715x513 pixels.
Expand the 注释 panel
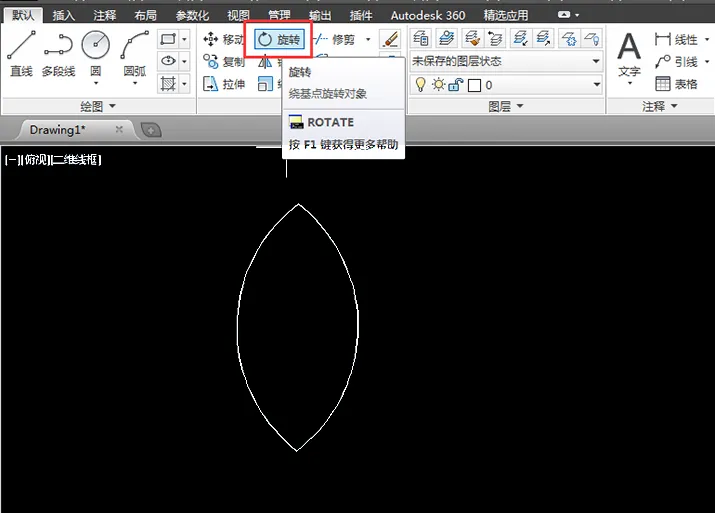pos(659,107)
